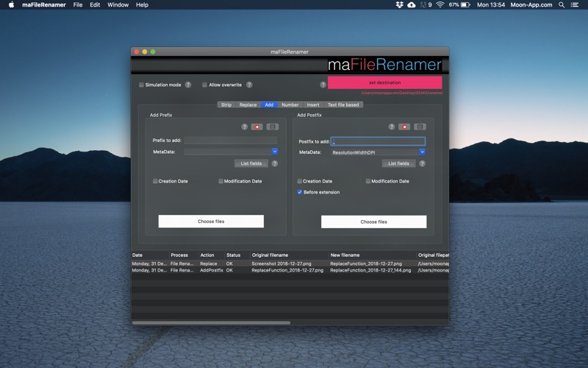Check Creation Date in Add Postfix panel

300,181
